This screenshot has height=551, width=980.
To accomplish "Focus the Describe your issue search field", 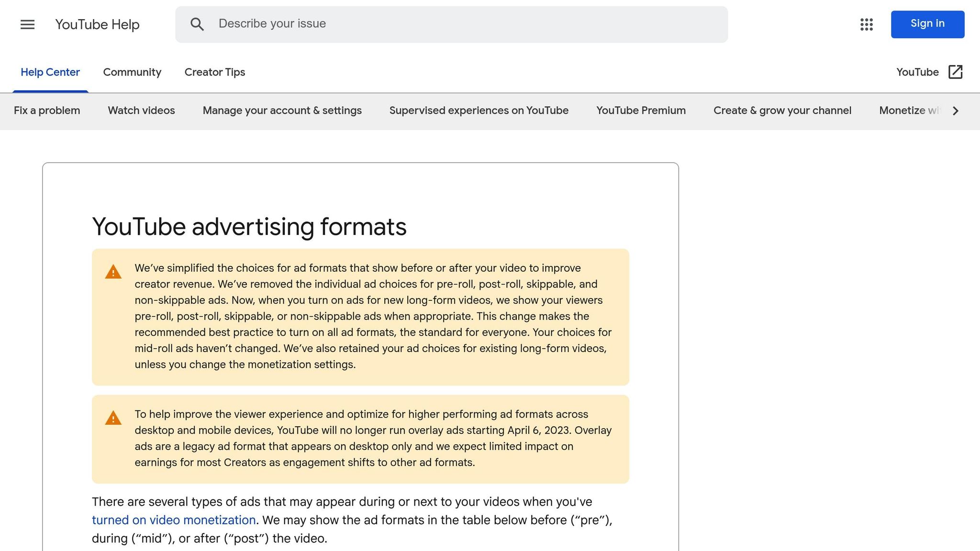I will (451, 24).
